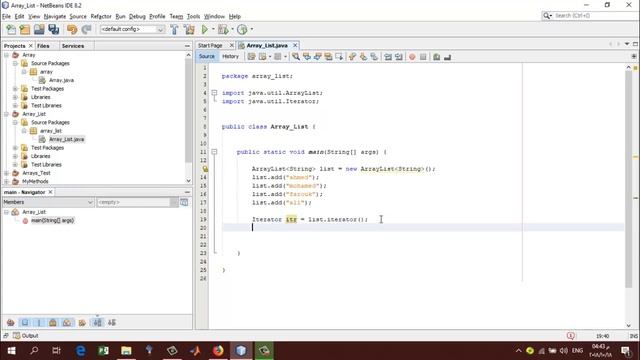The image size is (640, 360).
Task: Open the Members dropdown in Navigator
Action: pyautogui.click(x=48, y=202)
